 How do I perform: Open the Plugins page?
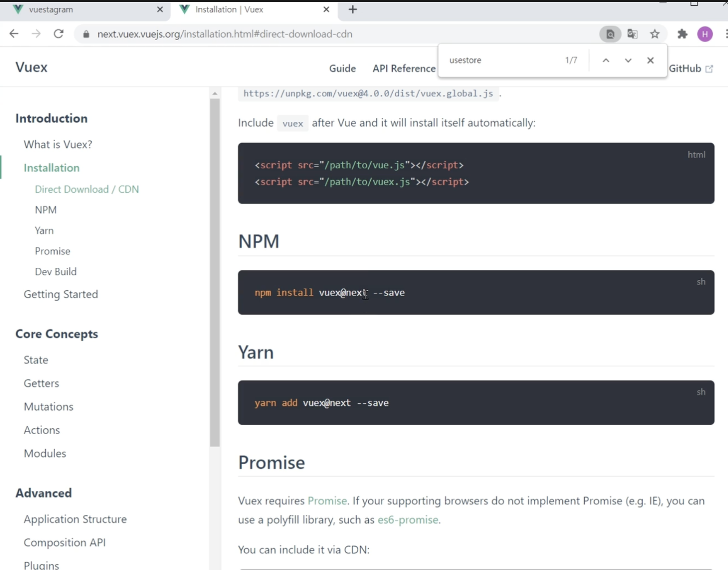click(x=41, y=565)
